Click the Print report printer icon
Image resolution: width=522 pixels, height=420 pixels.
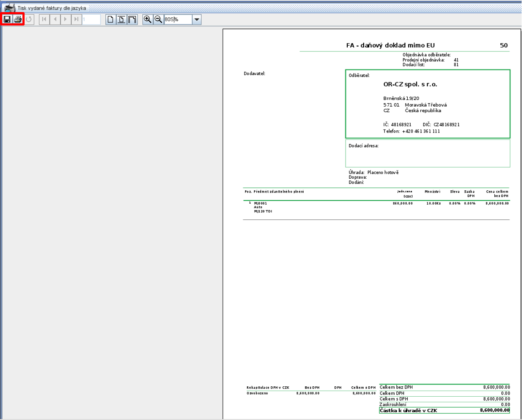point(18,19)
